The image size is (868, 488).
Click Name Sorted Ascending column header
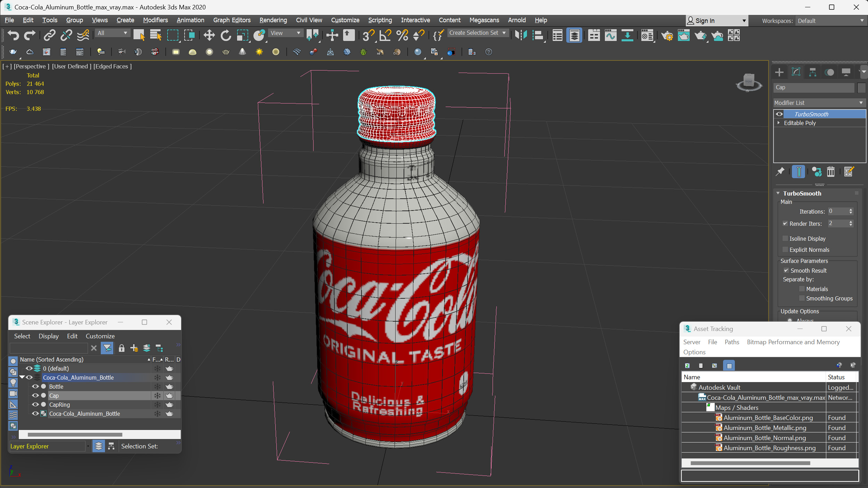click(85, 359)
